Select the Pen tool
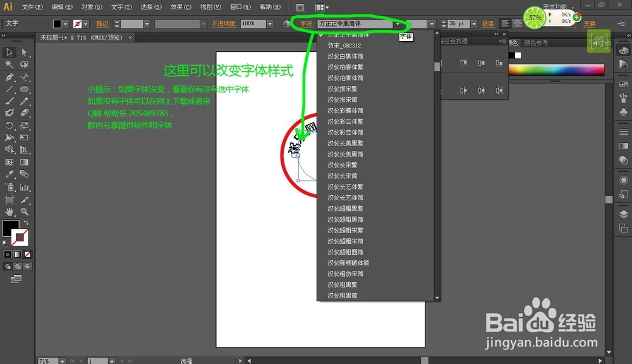Image resolution: width=632 pixels, height=364 pixels. (9, 77)
